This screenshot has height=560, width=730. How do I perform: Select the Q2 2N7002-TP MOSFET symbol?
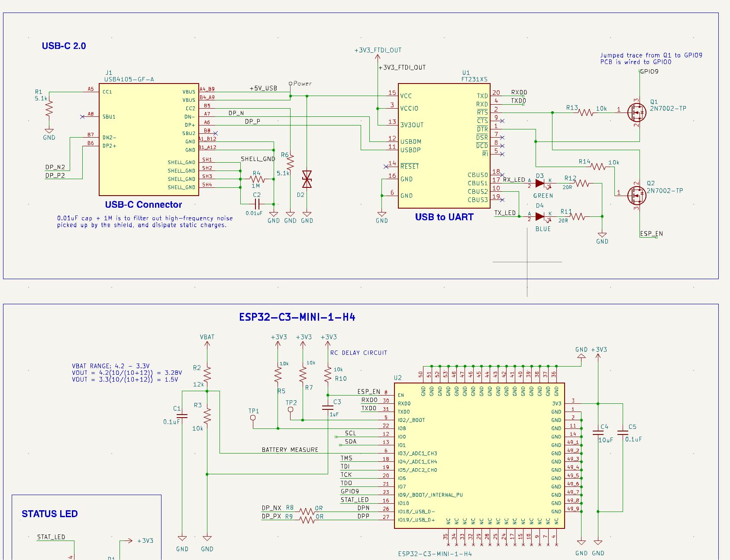(636, 195)
